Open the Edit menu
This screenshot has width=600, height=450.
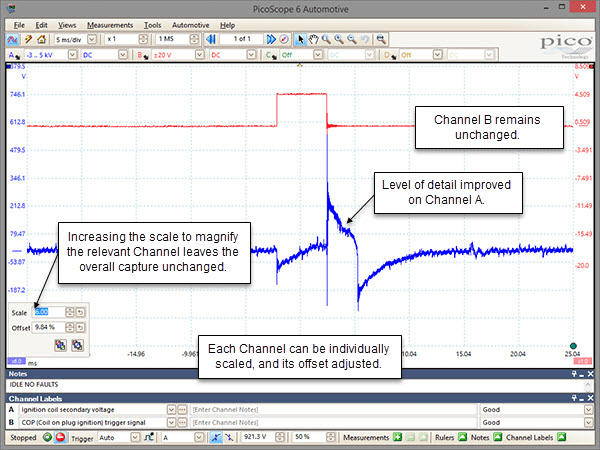(41, 25)
